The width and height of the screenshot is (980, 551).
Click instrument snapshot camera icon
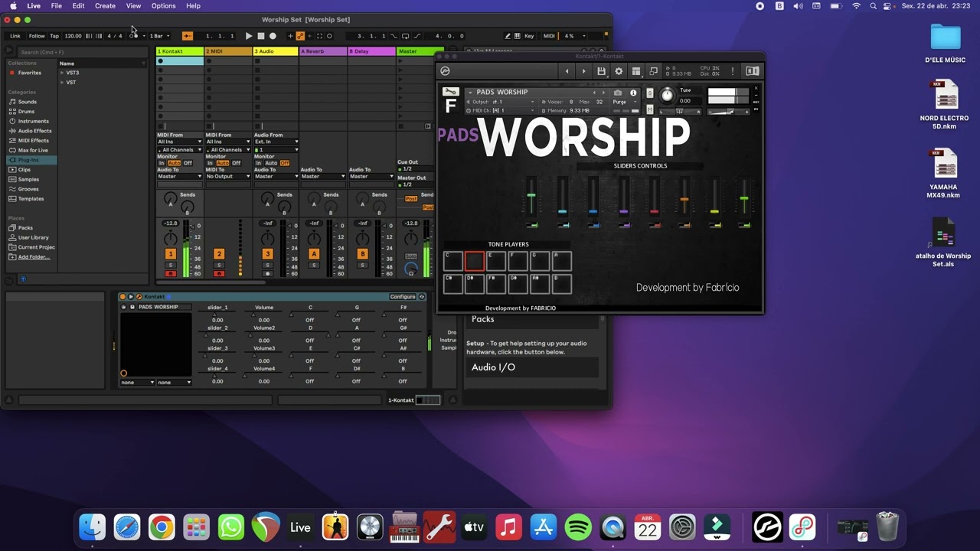click(618, 93)
